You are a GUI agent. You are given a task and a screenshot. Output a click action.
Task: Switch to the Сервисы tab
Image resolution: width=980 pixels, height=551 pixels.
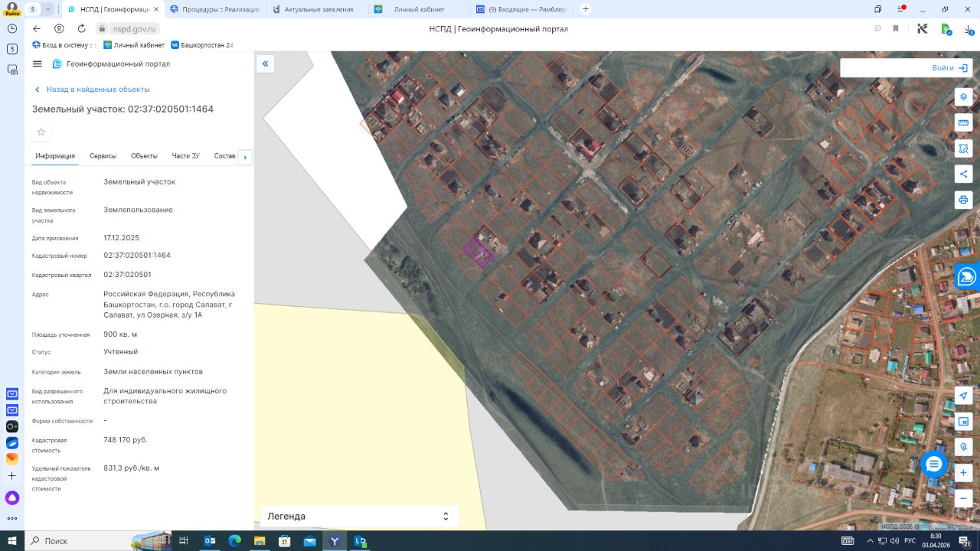coord(103,156)
